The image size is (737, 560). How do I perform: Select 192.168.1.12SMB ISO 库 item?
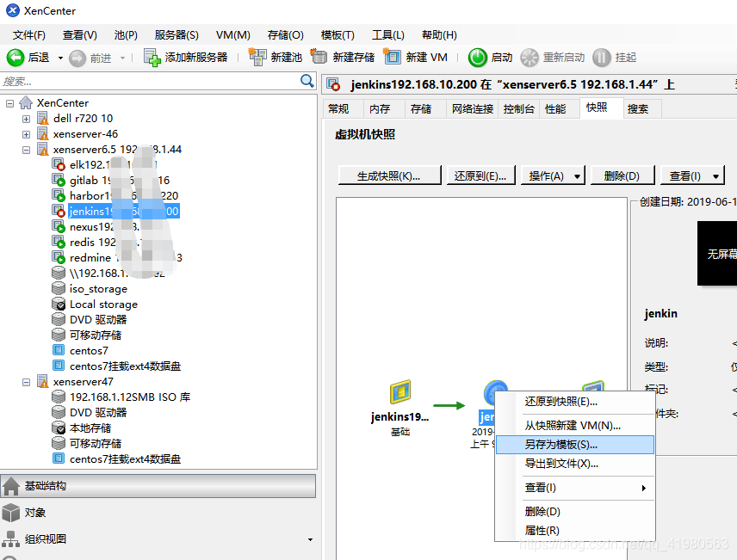(130, 397)
